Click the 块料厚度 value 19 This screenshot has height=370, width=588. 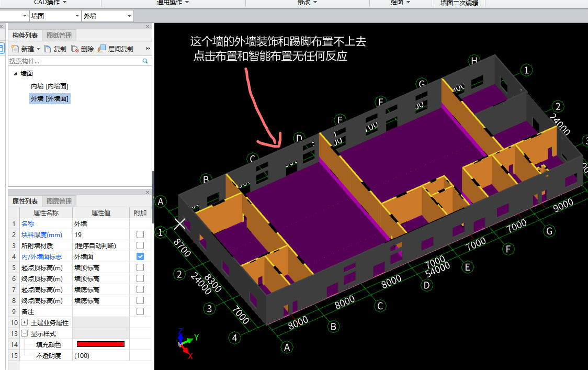101,234
